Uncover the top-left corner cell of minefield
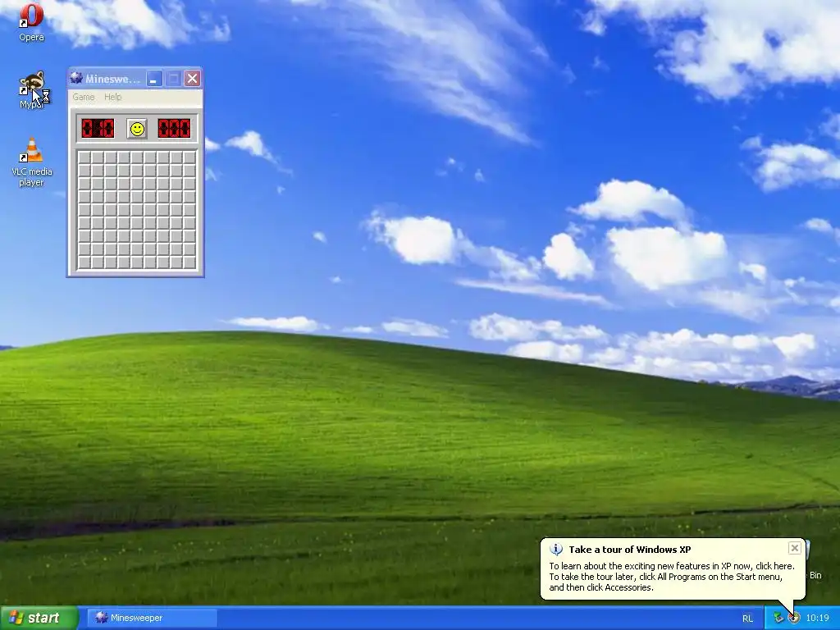The image size is (840, 630). tap(84, 157)
